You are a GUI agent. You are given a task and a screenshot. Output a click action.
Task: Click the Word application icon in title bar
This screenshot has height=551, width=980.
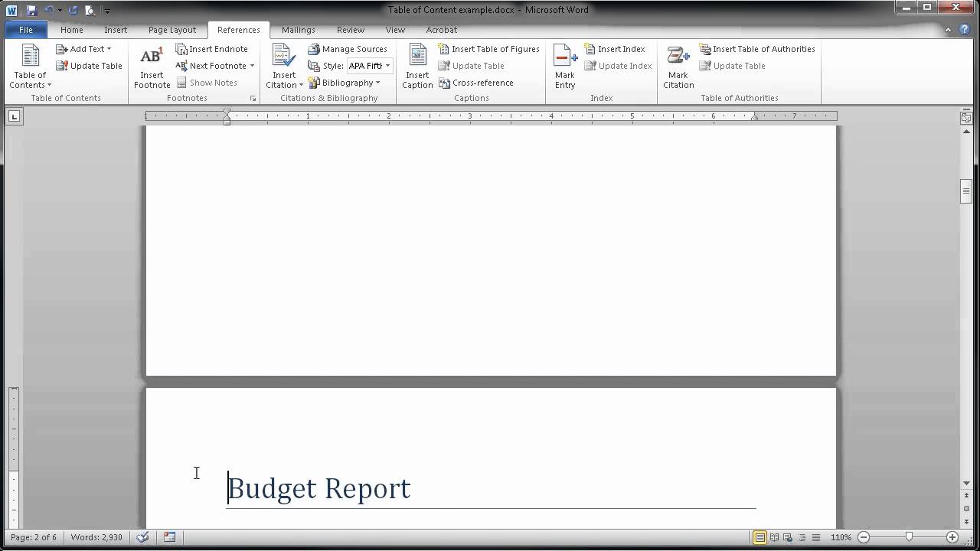[11, 10]
